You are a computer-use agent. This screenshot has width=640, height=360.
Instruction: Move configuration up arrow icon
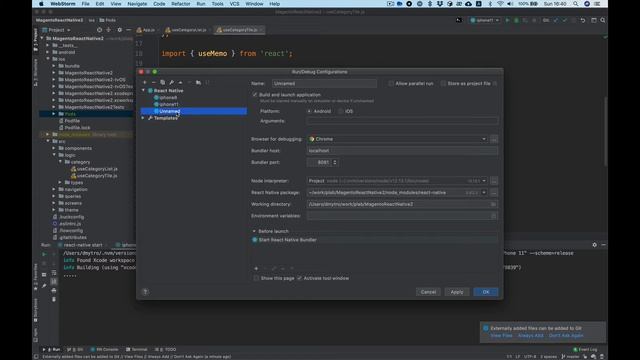tap(180, 82)
